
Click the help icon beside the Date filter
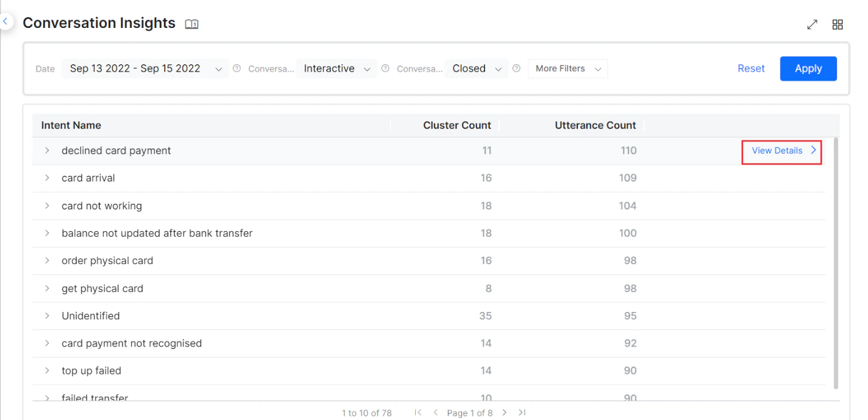[x=236, y=69]
